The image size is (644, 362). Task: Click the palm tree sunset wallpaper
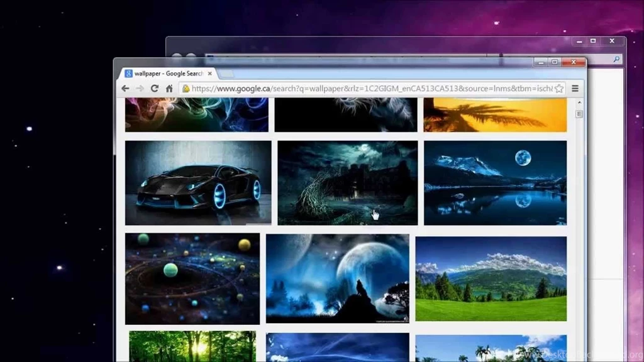[494, 115]
